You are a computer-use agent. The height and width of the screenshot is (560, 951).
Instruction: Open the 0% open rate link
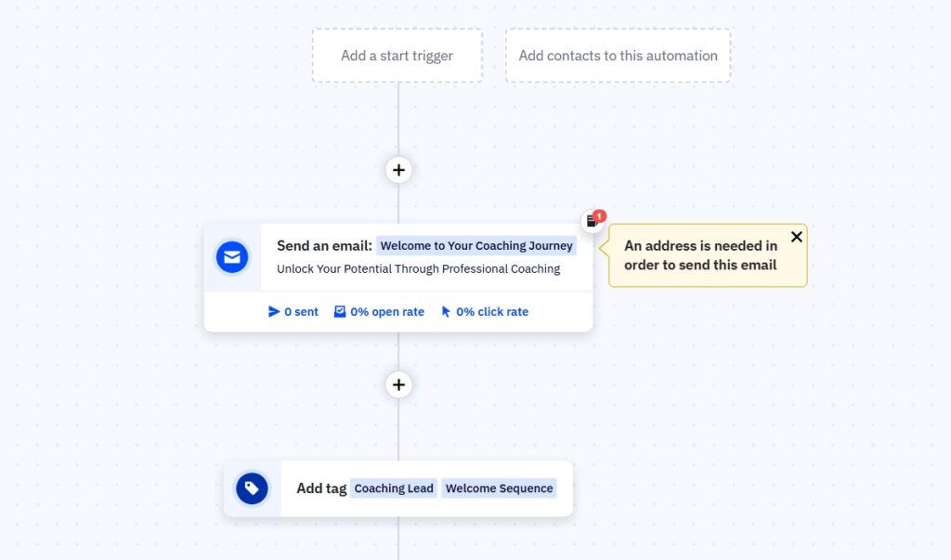(385, 311)
